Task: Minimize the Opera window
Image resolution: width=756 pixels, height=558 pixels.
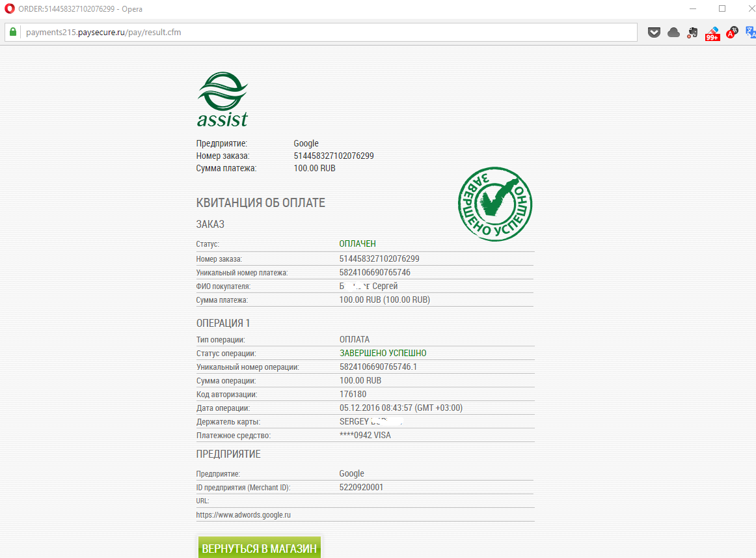Action: pos(693,8)
